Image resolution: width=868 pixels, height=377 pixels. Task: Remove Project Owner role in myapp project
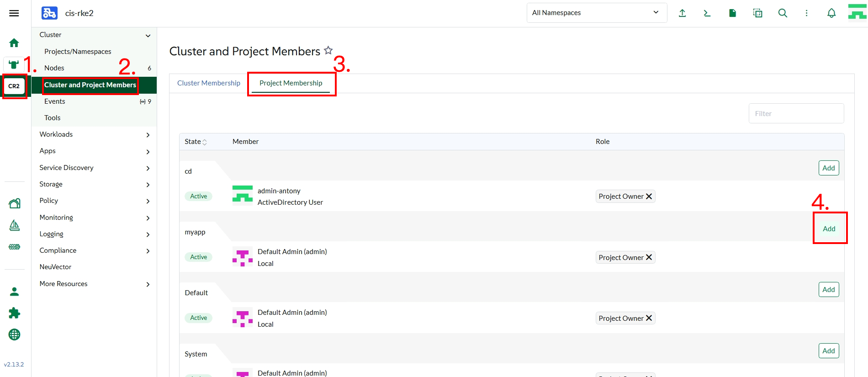click(649, 257)
